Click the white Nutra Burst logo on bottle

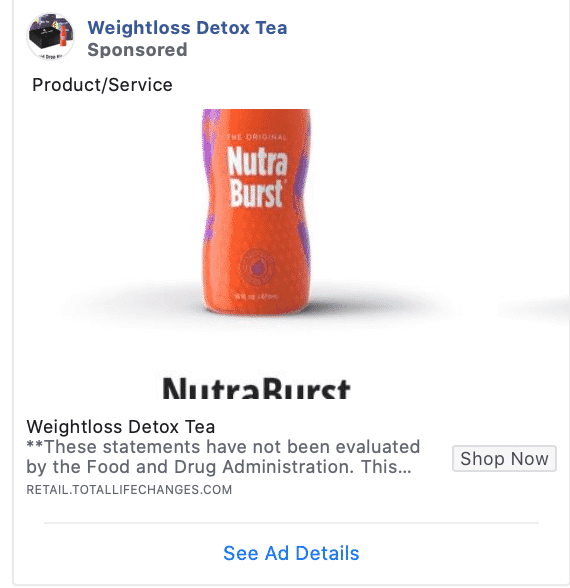pyautogui.click(x=257, y=176)
